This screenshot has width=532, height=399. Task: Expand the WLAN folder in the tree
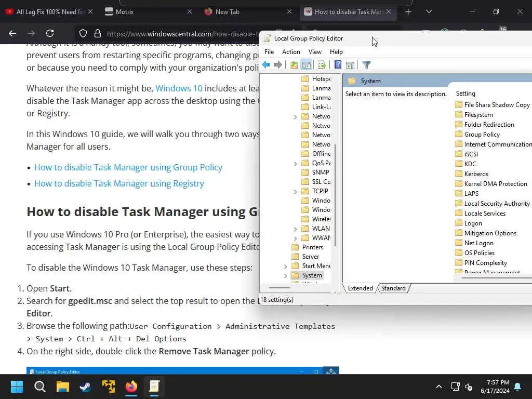(295, 229)
